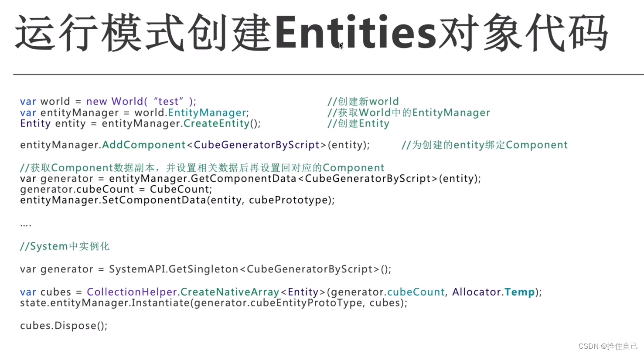Click the comment //为创建的entity绑定Component
Viewport: 644px width, 354px height.
[484, 145]
